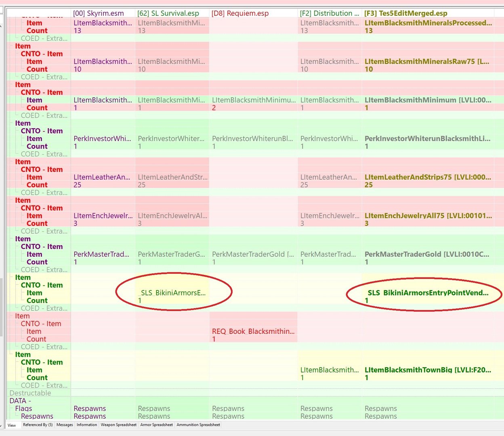Screen dimensions: 504x436
Task: Select the LItemBlacksmithTownBig [LVLI:F20 cell
Action: (x=428, y=370)
